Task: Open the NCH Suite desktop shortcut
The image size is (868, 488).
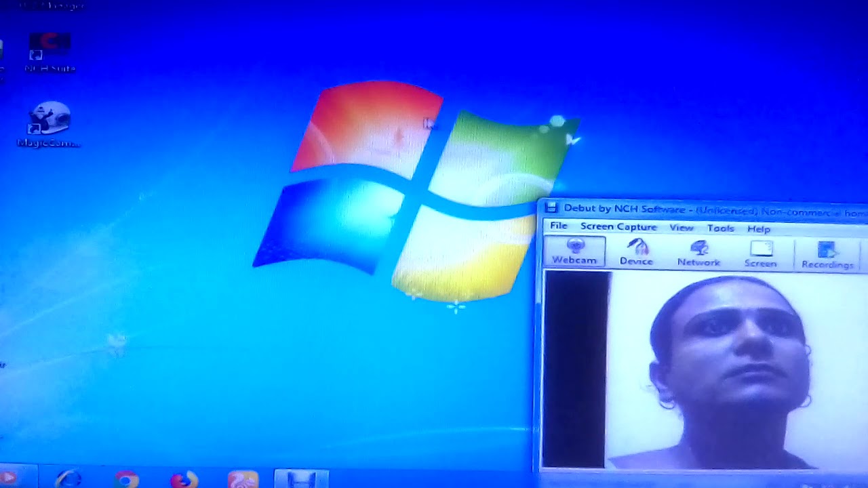Action: pos(50,53)
